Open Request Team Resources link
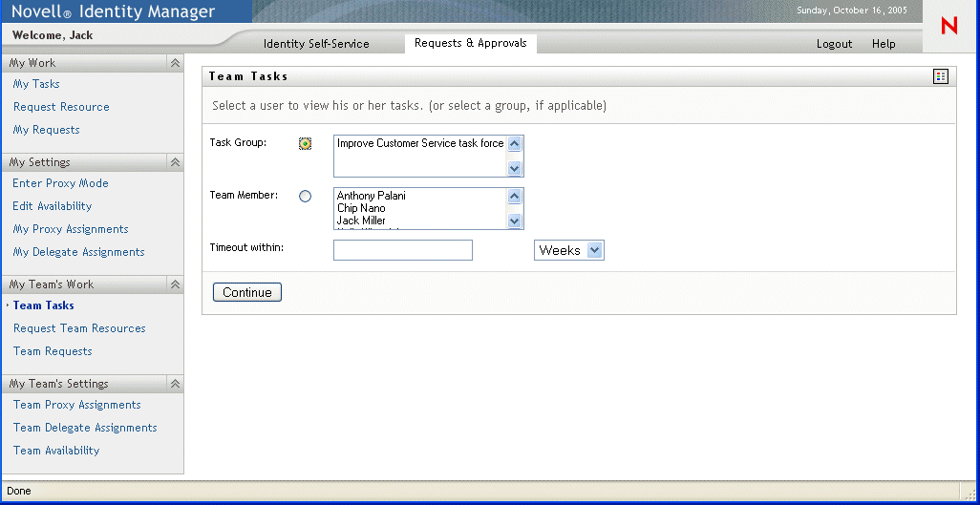The height and width of the screenshot is (505, 980). coord(79,328)
